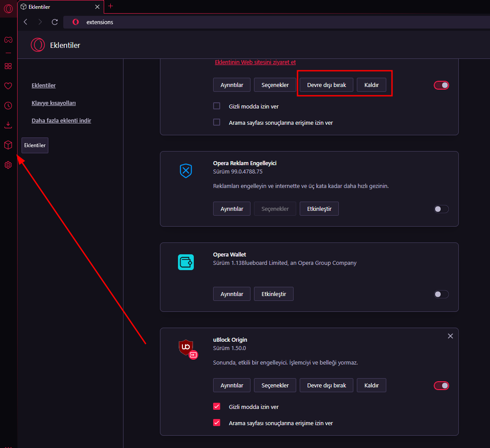Open a new tab with plus button

pyautogui.click(x=110, y=6)
